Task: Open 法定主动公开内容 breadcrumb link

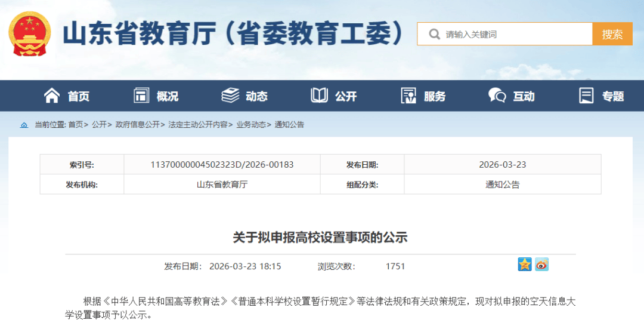Action: (198, 125)
